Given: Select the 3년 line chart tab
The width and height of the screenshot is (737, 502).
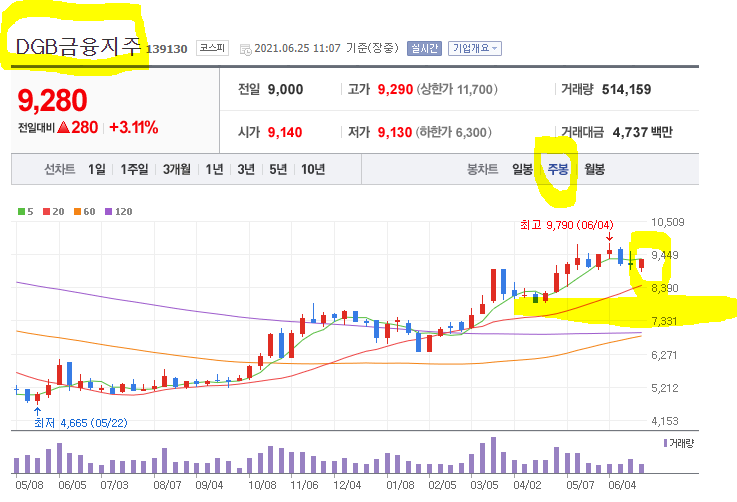Looking at the screenshot, I should 246,169.
